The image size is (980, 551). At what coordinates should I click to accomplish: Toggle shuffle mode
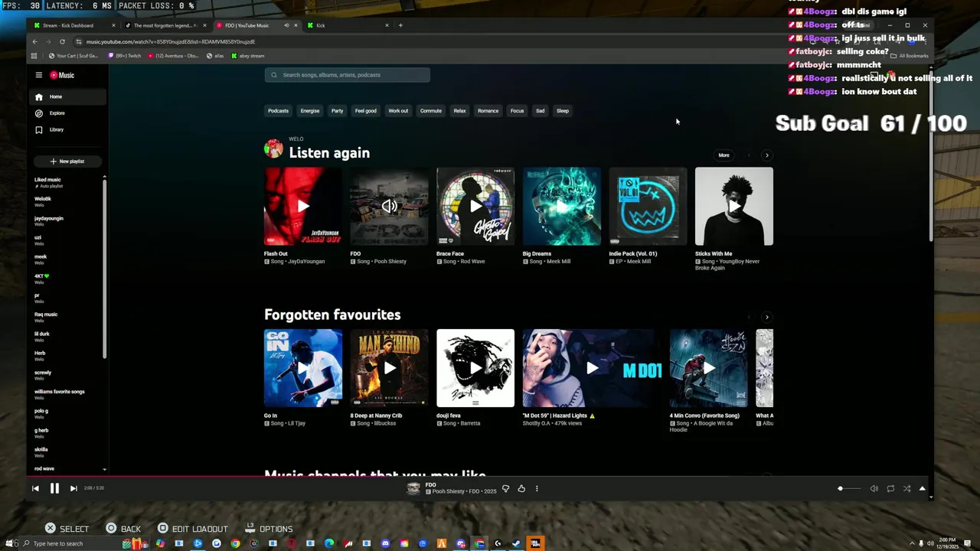906,488
